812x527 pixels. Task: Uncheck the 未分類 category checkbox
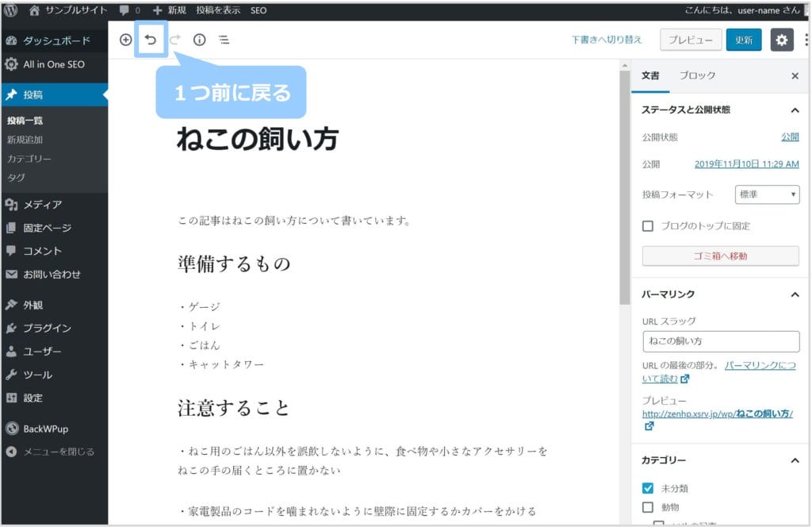pos(648,488)
